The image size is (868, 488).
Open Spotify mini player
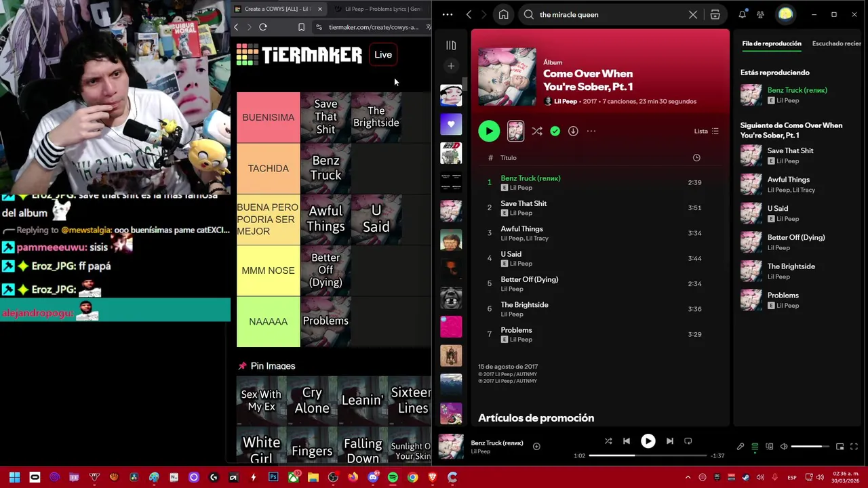840,447
